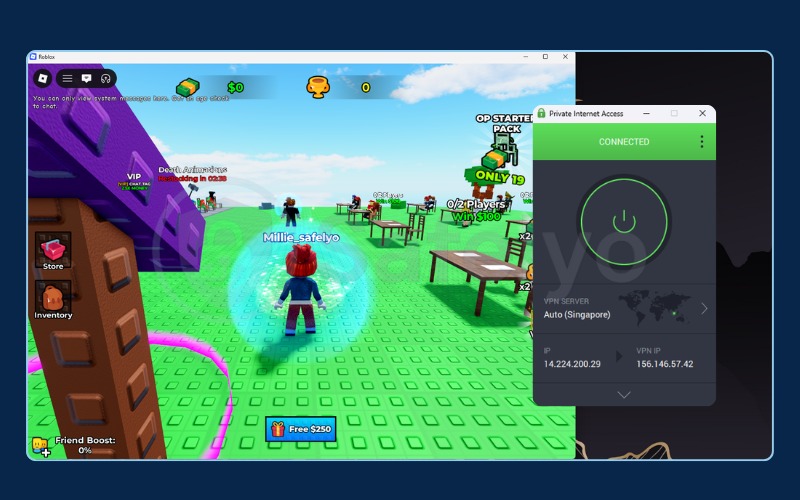800x500 pixels.
Task: Click the Friend Boost 0% label
Action: click(x=85, y=445)
